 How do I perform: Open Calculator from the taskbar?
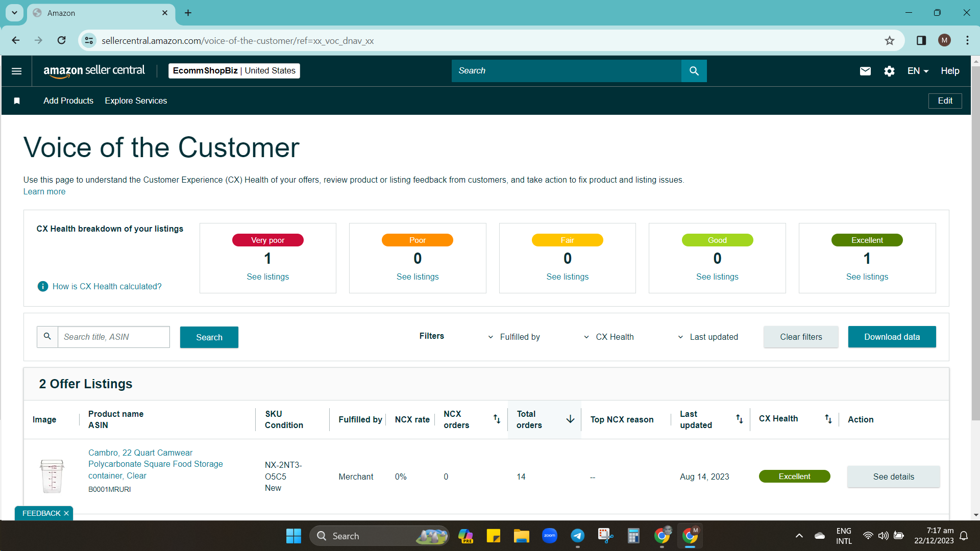point(633,536)
